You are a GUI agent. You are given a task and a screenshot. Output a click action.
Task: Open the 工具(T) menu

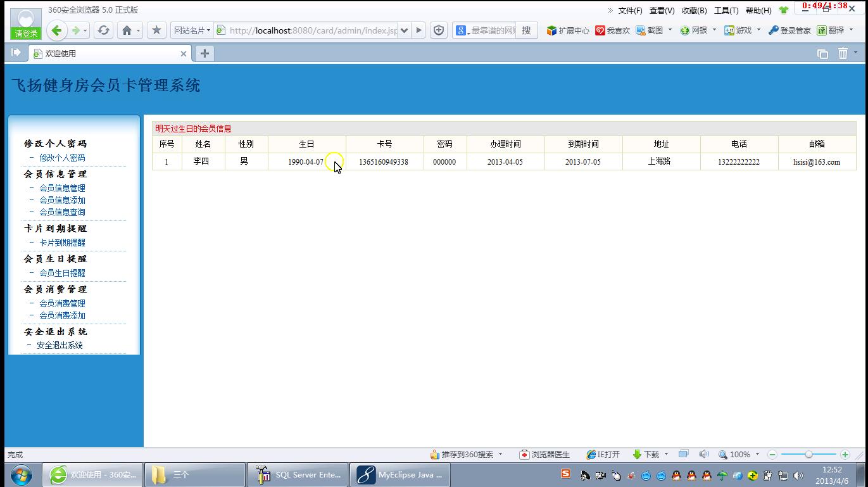(726, 11)
